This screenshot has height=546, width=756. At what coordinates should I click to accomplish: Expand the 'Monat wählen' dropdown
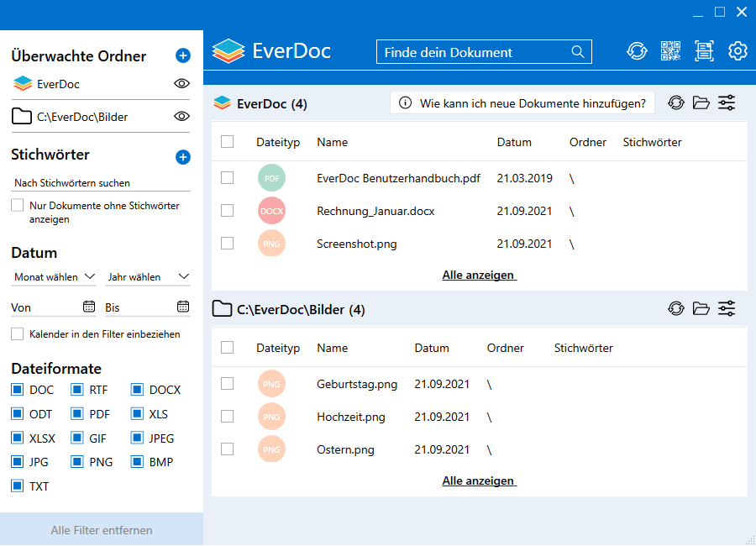tap(55, 277)
